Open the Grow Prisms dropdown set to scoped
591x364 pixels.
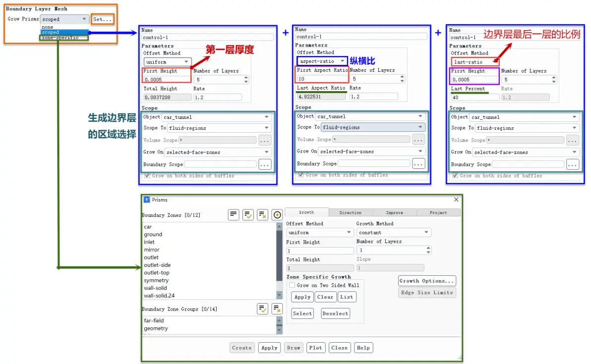point(64,19)
